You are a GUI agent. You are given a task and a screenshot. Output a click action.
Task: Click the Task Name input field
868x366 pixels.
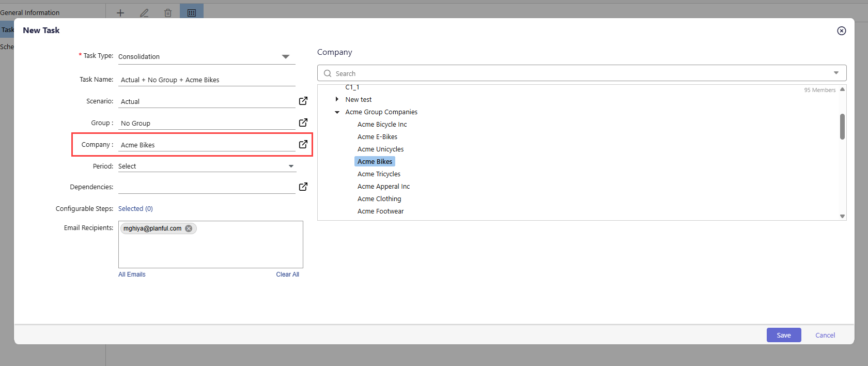tap(207, 80)
